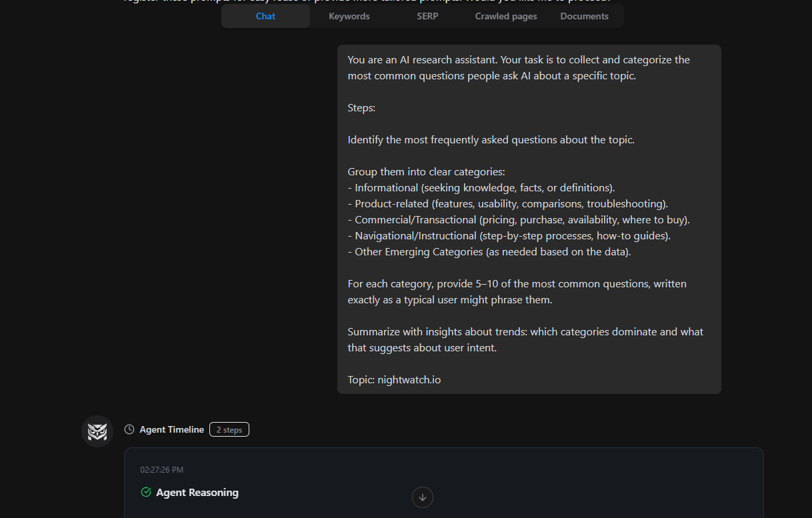Open the SERP tab
The image size is (812, 518).
(x=427, y=16)
